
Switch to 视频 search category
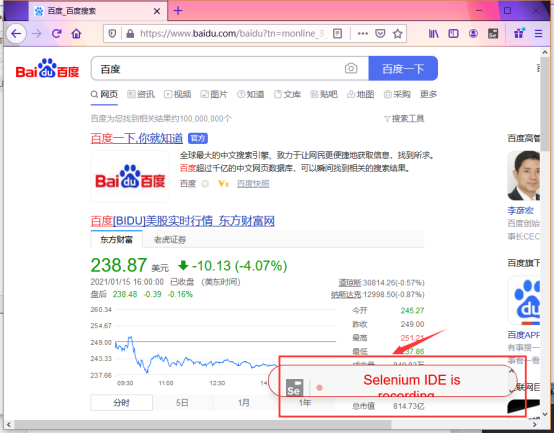(178, 94)
